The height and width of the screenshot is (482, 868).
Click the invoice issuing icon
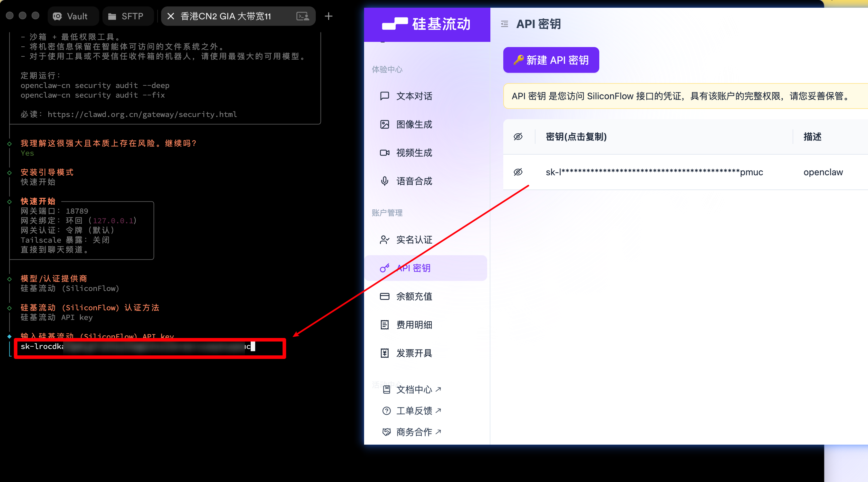point(384,353)
